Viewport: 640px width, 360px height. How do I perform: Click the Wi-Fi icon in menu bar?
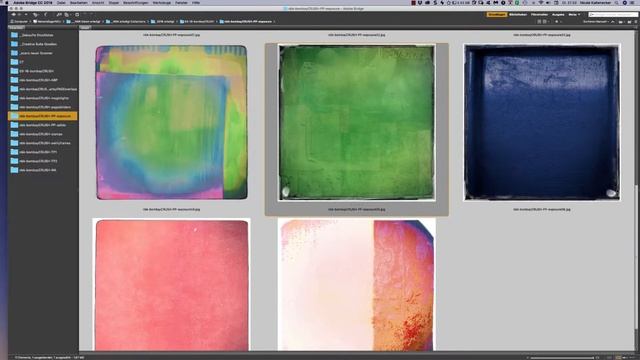[x=542, y=2]
